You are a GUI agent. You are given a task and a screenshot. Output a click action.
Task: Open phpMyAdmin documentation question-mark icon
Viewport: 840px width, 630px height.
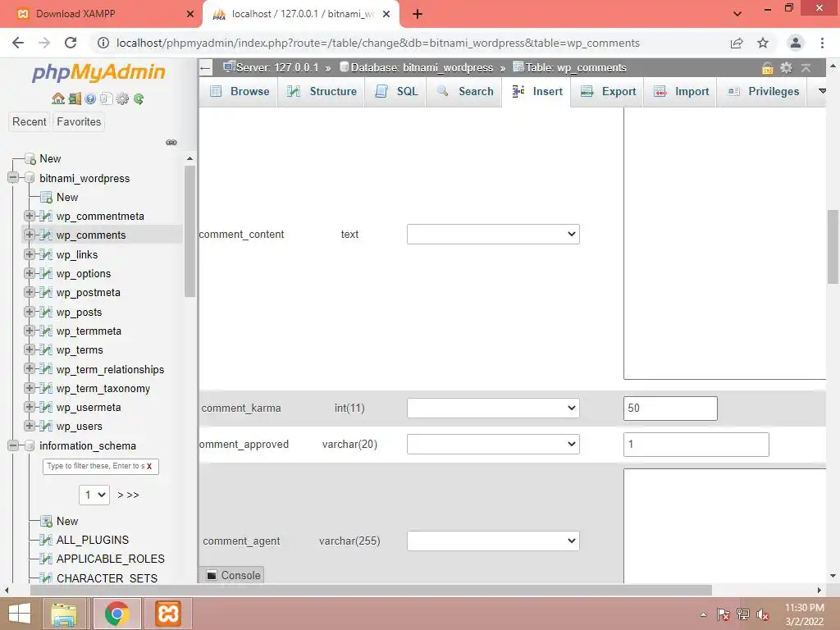coord(90,98)
